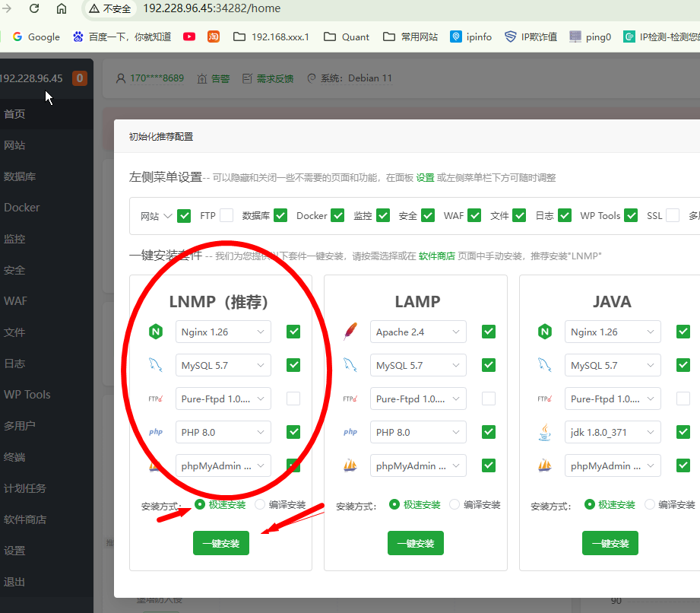Uncheck LNMP Nginx 1.26 checkbox

pyautogui.click(x=293, y=332)
